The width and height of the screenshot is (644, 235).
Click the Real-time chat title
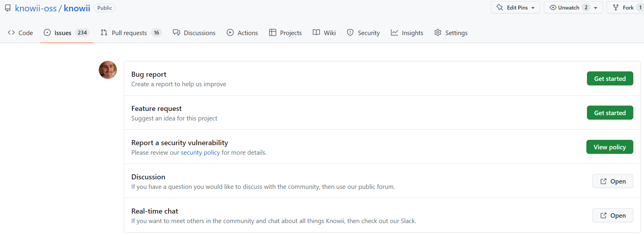[x=155, y=211]
